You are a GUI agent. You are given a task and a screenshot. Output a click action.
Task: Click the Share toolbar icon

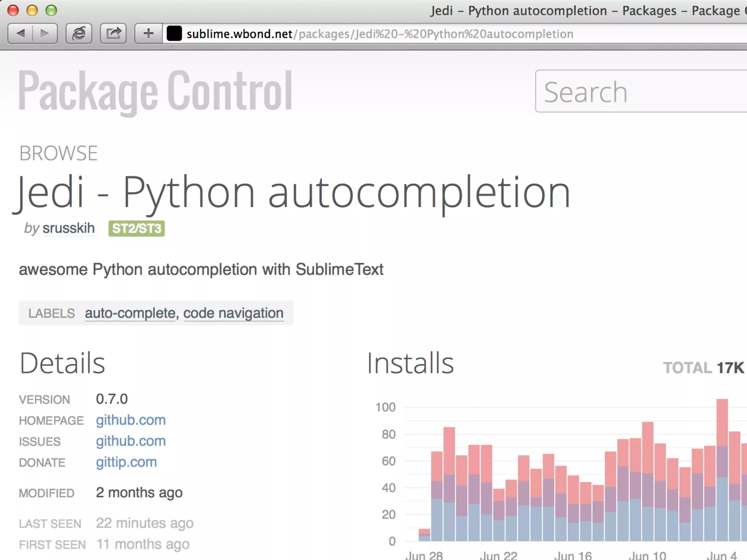point(113,34)
